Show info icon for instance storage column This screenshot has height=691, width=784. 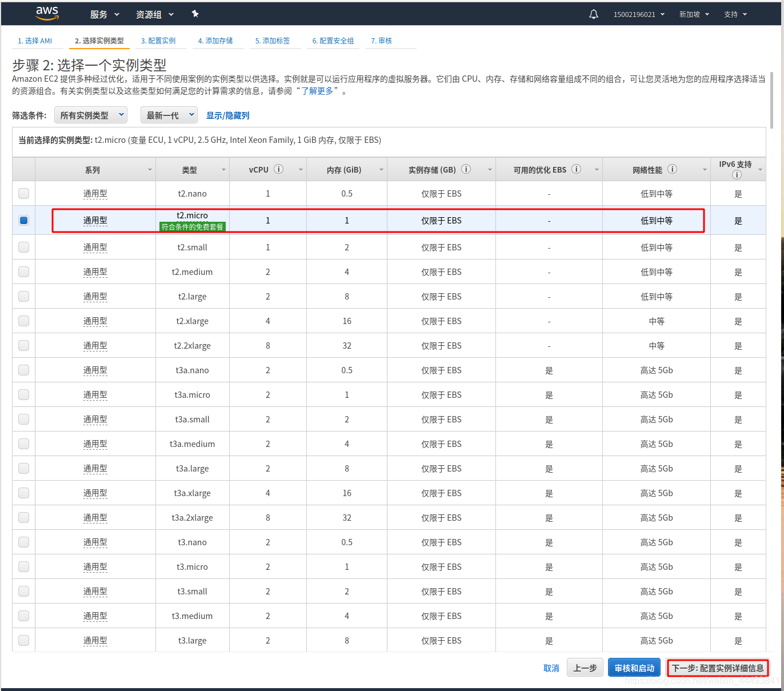tap(466, 169)
